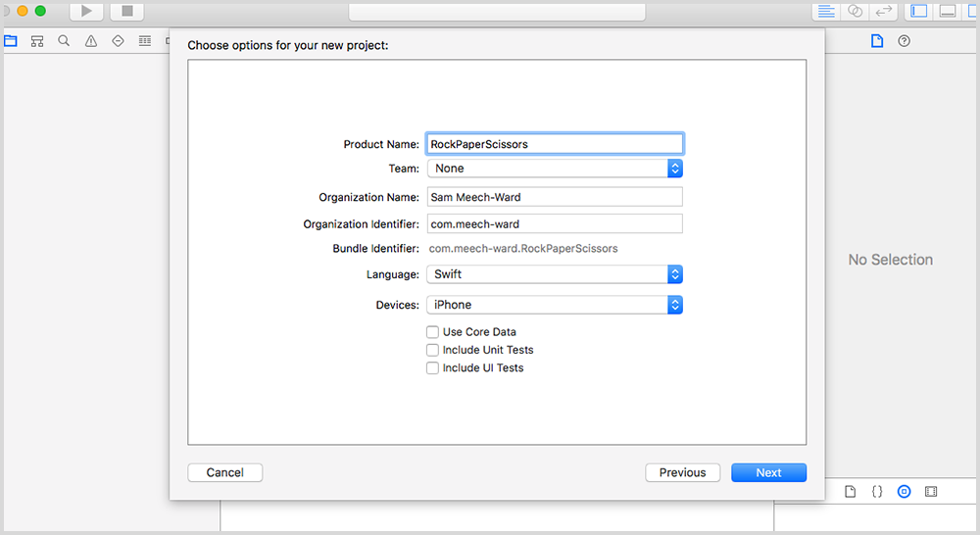
Task: Open the Devices dropdown set to iPhone
Action: click(x=555, y=305)
